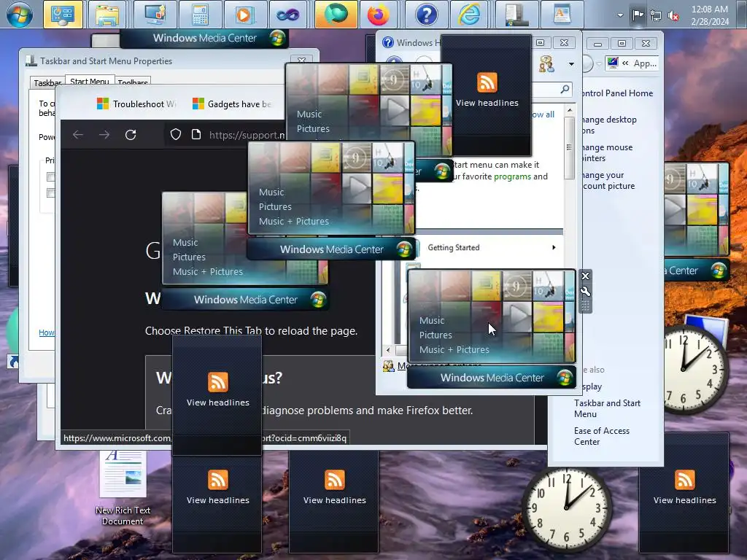This screenshot has height=560, width=747.
Task: Click the Help search magnifier icon
Action: [x=565, y=89]
